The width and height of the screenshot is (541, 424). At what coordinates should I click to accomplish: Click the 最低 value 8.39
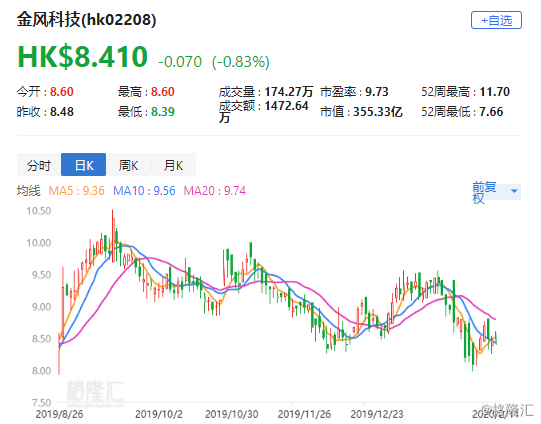(163, 112)
